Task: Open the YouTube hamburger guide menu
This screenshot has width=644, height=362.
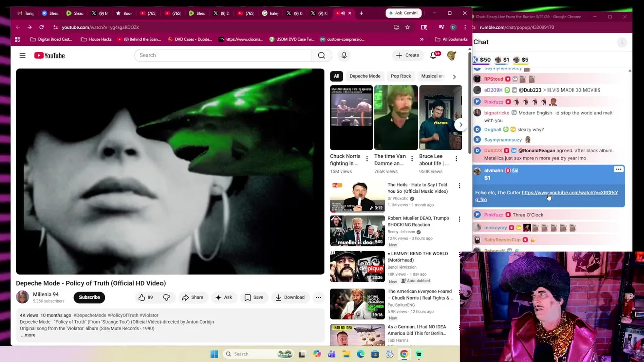Action: pos(22,55)
